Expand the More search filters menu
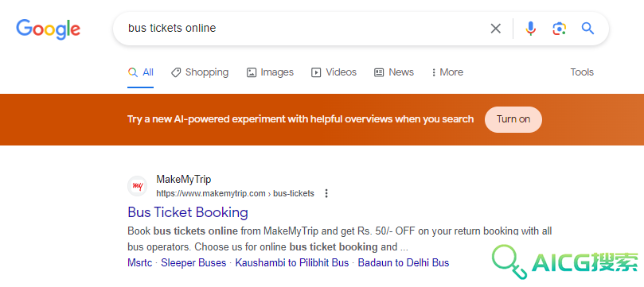 (447, 72)
